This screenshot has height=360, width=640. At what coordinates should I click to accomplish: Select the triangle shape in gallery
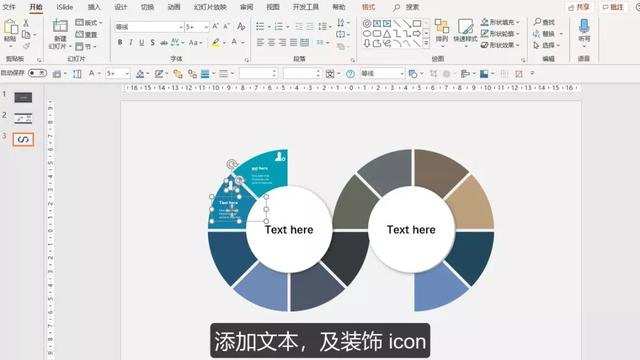coord(387,33)
